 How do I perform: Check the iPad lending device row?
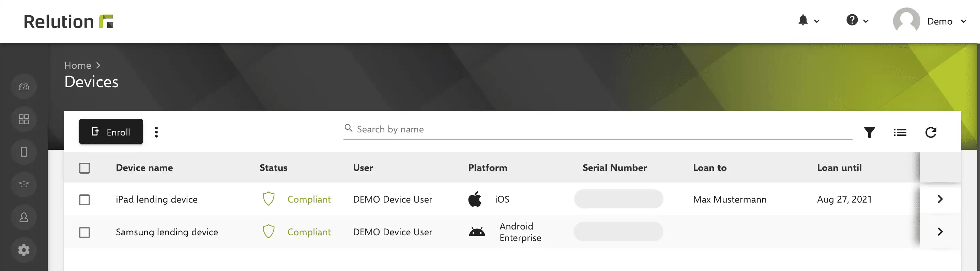click(85, 200)
